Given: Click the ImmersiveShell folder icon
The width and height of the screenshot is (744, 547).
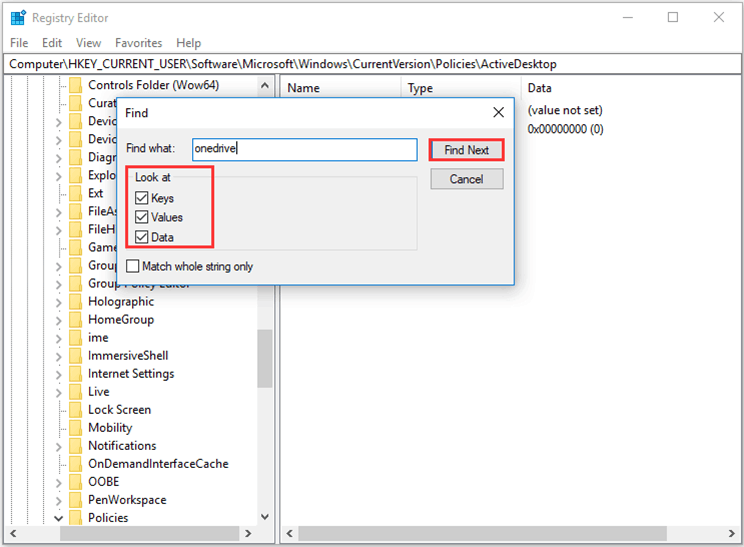Looking at the screenshot, I should tap(75, 356).
